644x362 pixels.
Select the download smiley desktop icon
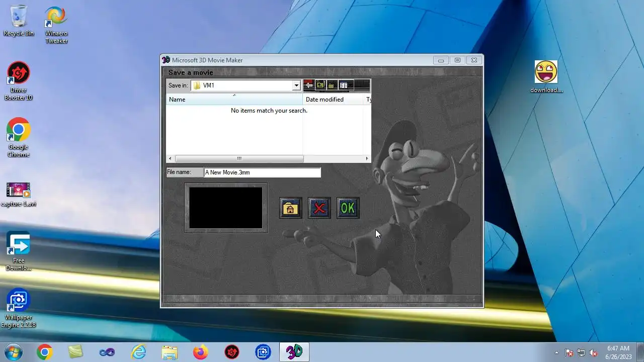546,77
